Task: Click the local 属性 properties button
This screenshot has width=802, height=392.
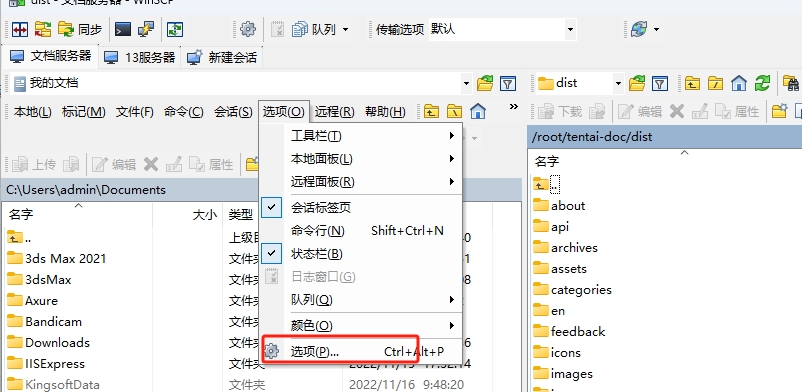Action: (x=211, y=164)
